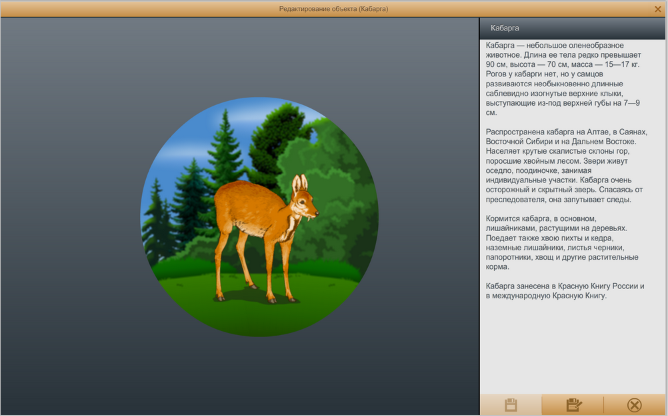Screen dimensions: 668x416
Task: Click the floppy disk save icon
Action: (x=510, y=405)
